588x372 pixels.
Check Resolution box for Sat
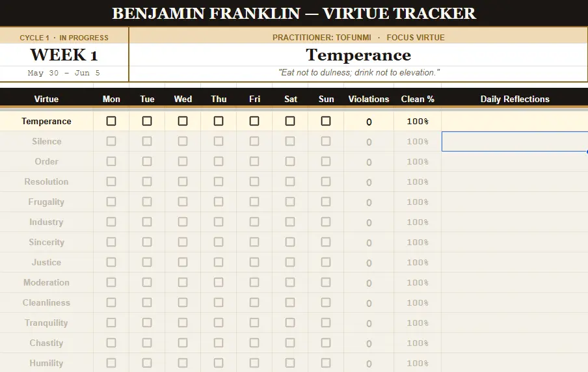[x=290, y=181]
